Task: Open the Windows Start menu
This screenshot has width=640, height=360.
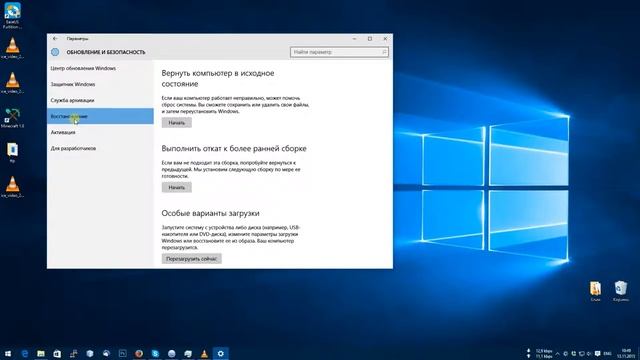Action: pyautogui.click(x=8, y=353)
